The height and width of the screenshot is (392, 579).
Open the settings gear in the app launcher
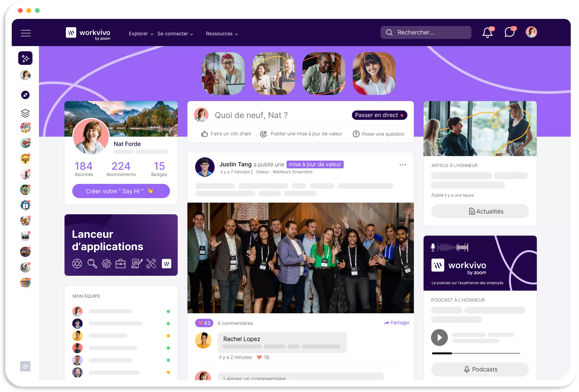point(106,264)
